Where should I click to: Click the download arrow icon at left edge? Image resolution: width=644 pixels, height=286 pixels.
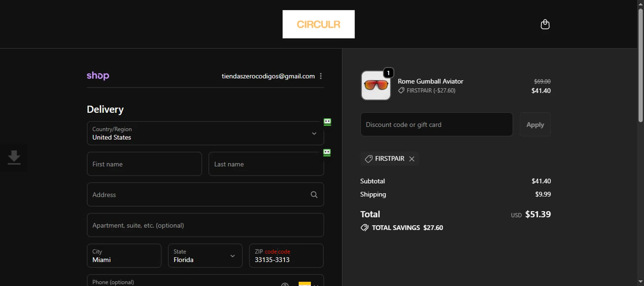[x=14, y=158]
